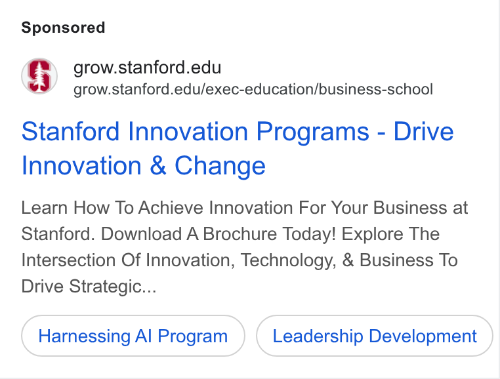Click 'Learn How To Achieve Innovation' text
This screenshot has height=379, width=500.
157,208
